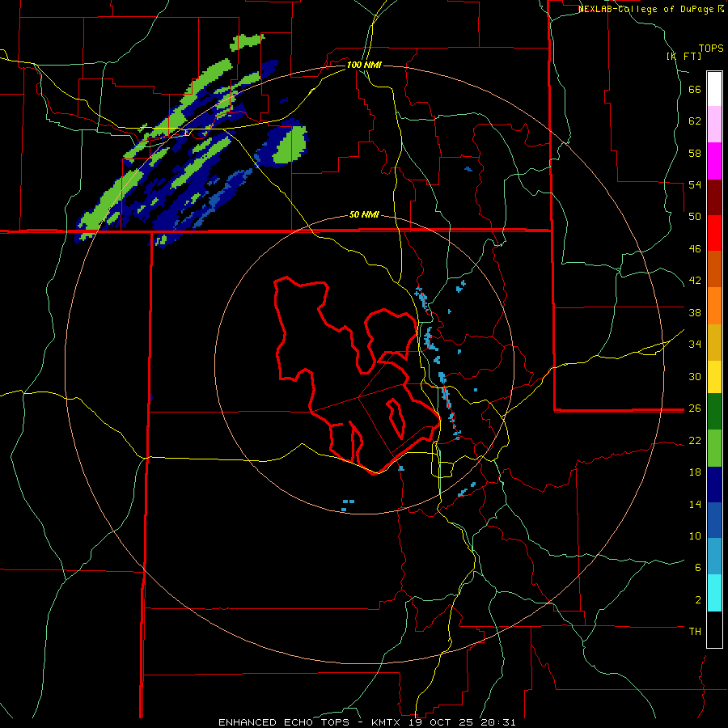This screenshot has height=728, width=728.
Task: Click the "66" value on the scale
Action: 695,90
